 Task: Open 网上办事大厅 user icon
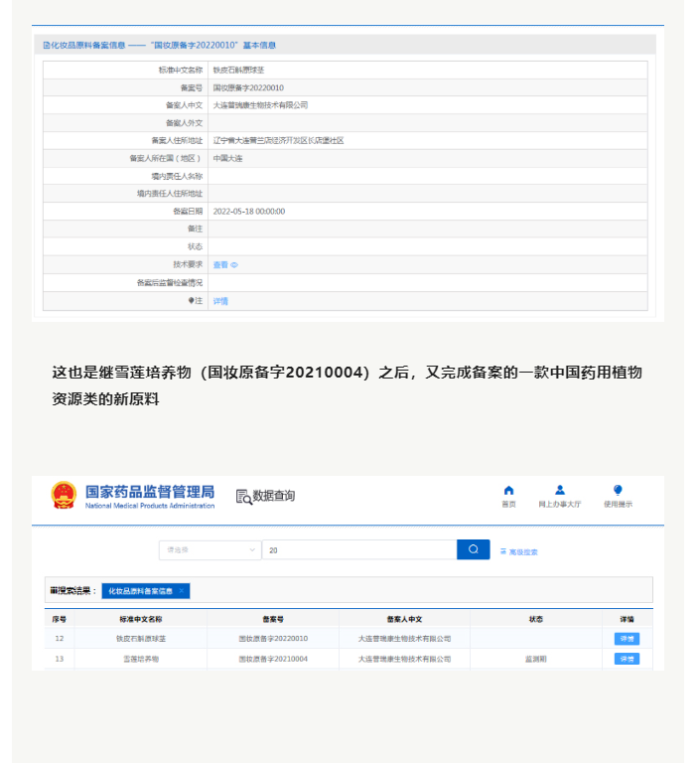coord(560,490)
